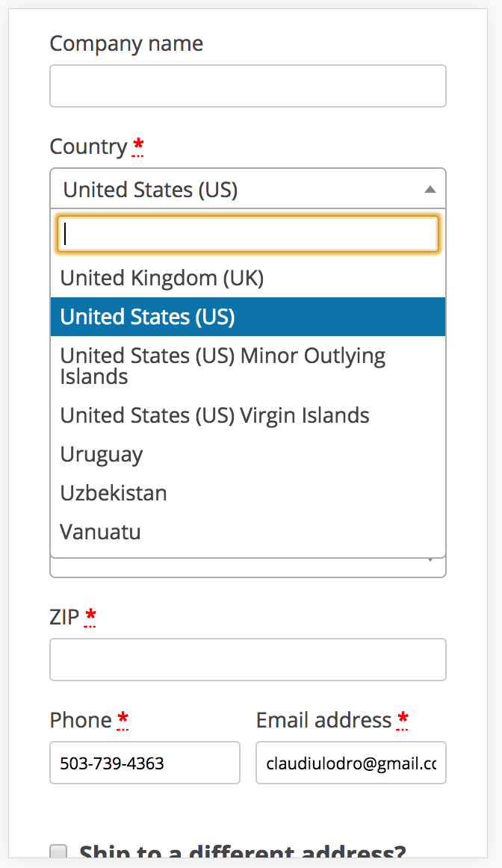The image size is (502, 868).
Task: Choose United States (US) Minor Outlying Islands
Action: 222,366
